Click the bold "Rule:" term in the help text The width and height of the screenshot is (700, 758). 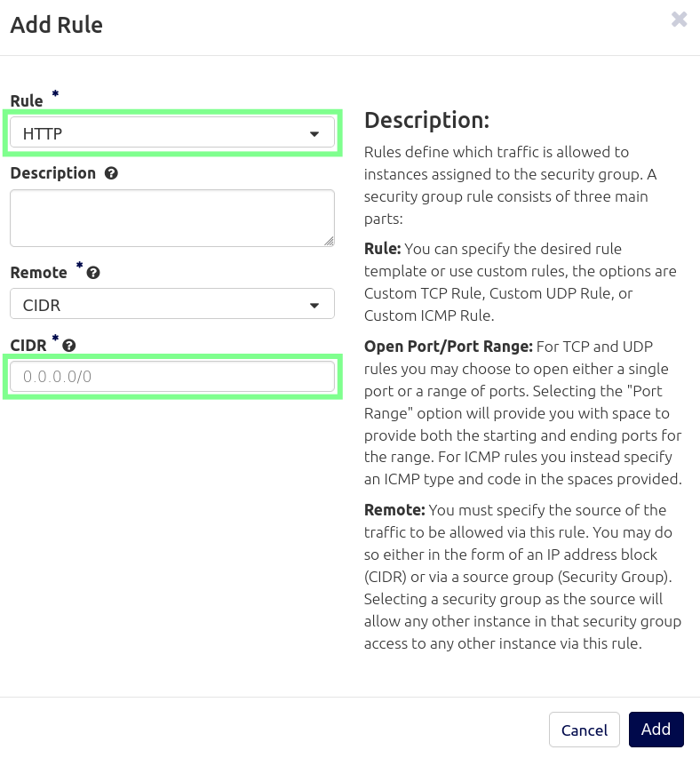383,249
